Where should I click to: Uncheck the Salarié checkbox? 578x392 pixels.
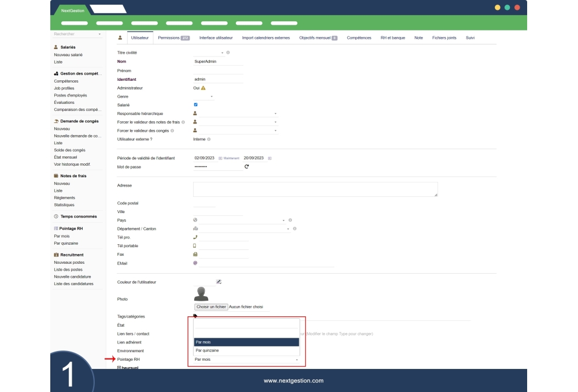click(195, 104)
